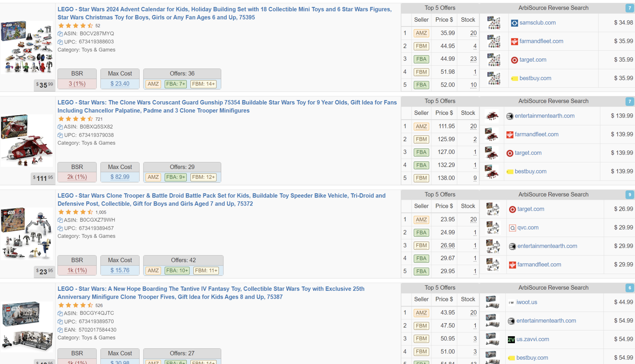
Task: Open the Advent Calendar product image
Action: (x=27, y=47)
